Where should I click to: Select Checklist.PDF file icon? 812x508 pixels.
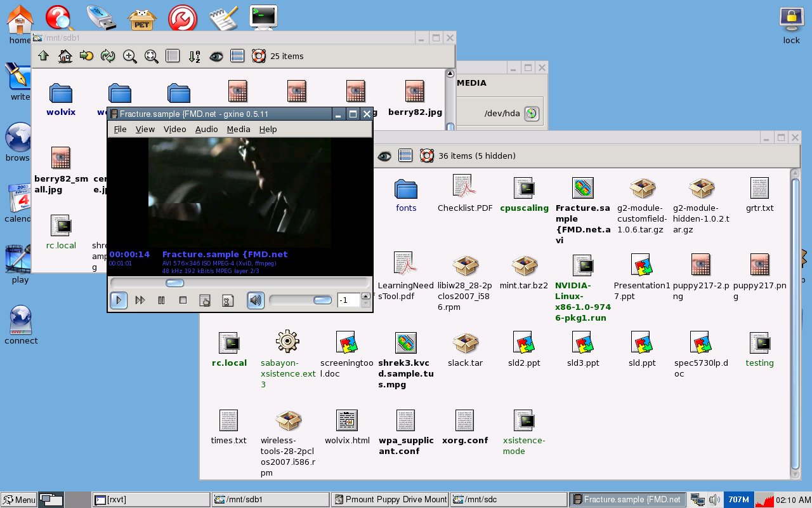pos(465,194)
